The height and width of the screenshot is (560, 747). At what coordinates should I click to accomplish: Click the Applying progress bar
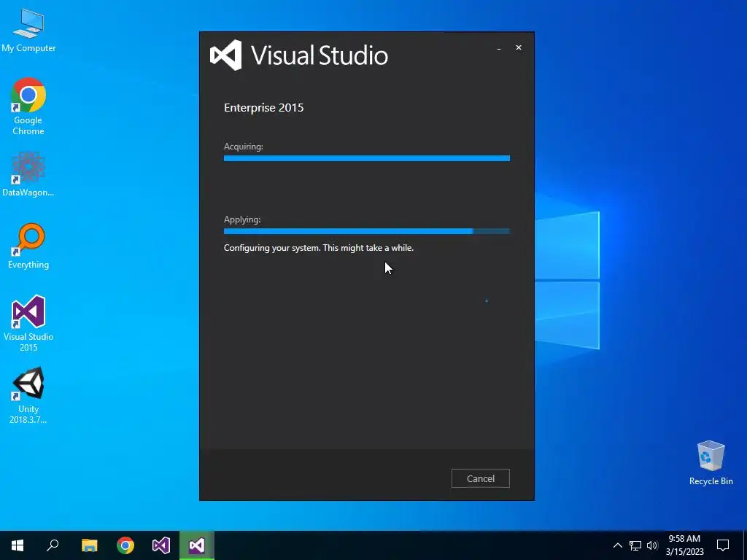tap(367, 231)
